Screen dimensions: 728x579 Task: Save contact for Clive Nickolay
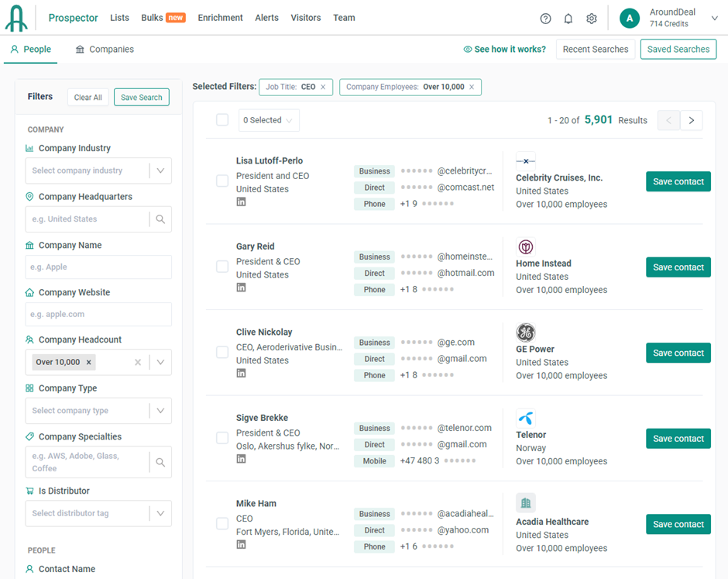[678, 353]
